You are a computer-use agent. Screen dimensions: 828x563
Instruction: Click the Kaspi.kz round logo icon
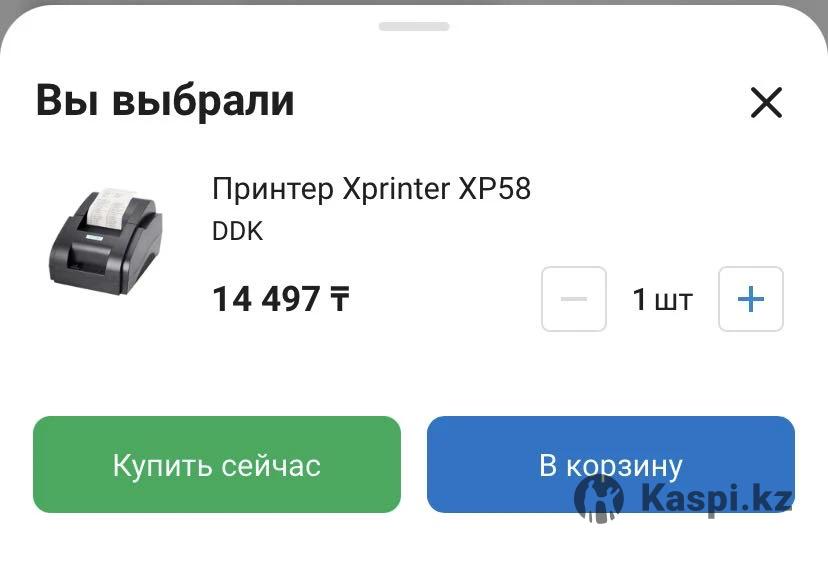599,499
